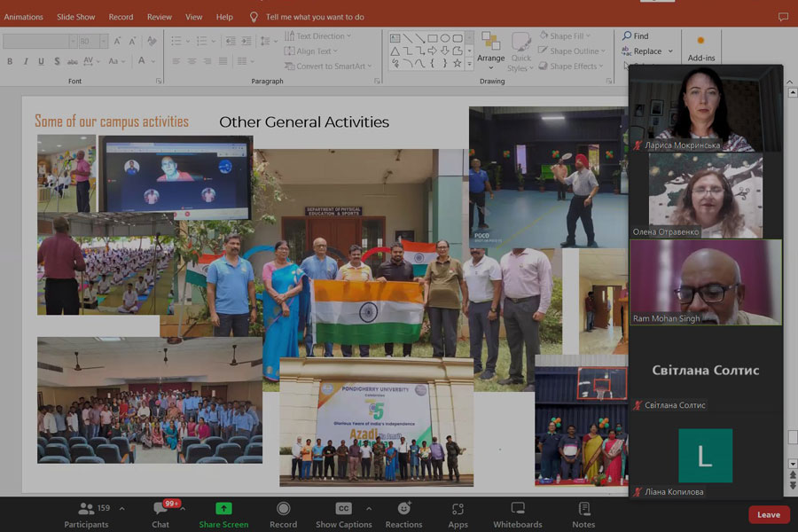The height and width of the screenshot is (532, 798).
Task: Expand the Show Captions options arrow
Action: pyautogui.click(x=369, y=509)
